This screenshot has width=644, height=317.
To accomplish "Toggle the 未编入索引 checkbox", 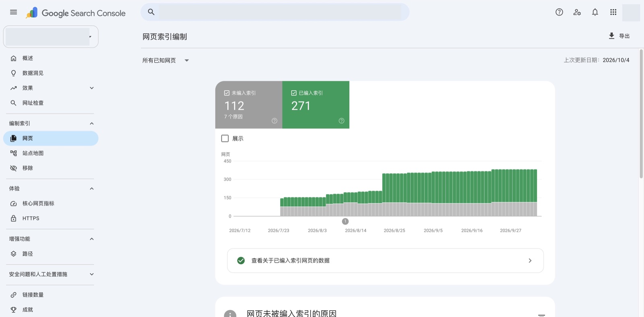I will [x=227, y=93].
